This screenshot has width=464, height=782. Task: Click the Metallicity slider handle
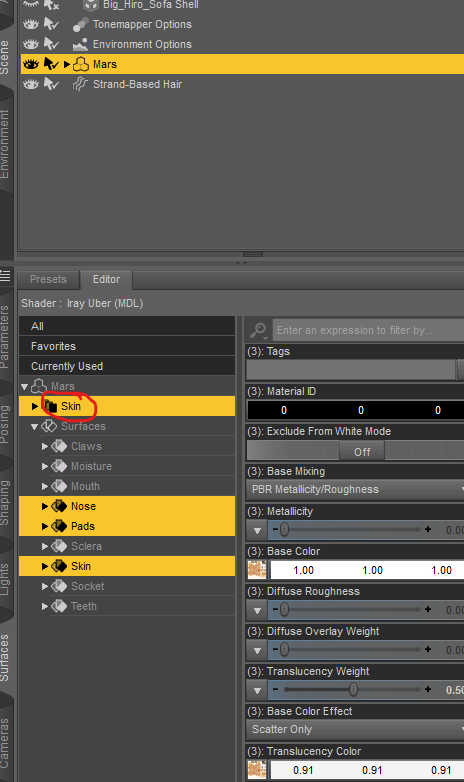click(x=284, y=529)
